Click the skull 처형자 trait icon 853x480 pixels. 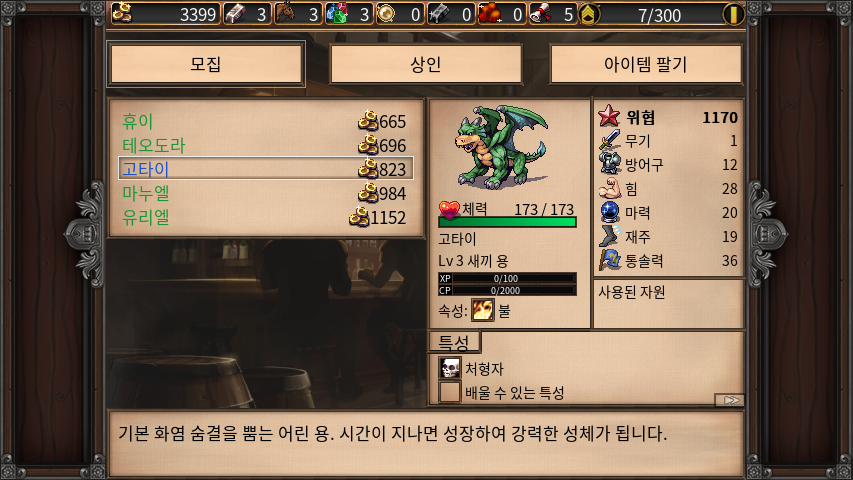coord(450,368)
